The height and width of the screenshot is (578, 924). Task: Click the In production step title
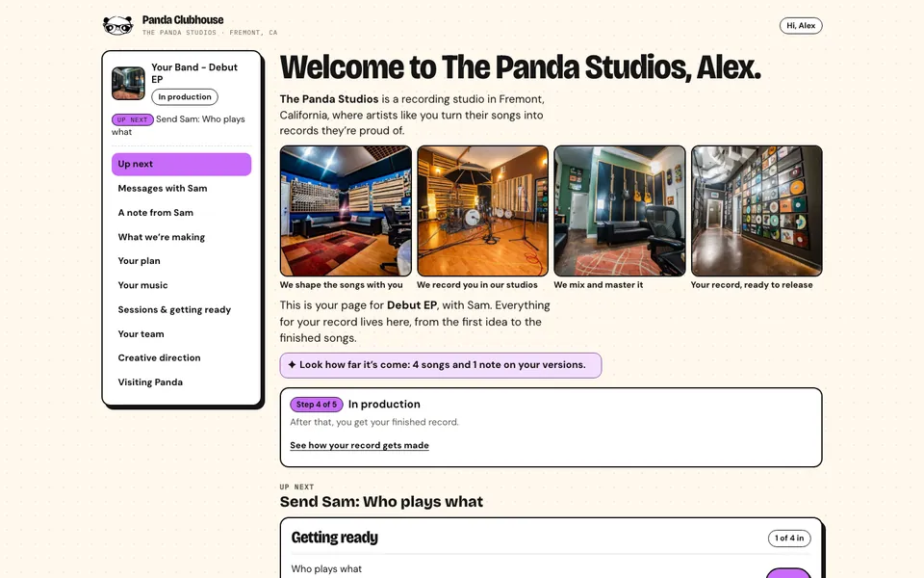tap(384, 405)
